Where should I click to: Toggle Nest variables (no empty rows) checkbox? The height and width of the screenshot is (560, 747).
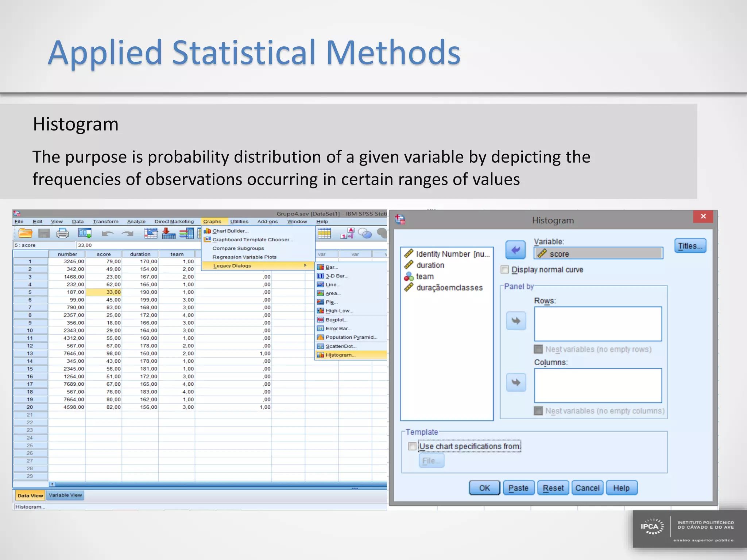pos(538,349)
